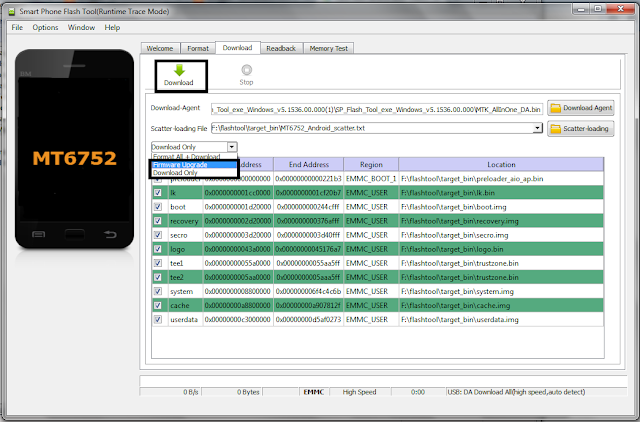
Task: Open Scatter-loading file browser
Action: coord(580,129)
